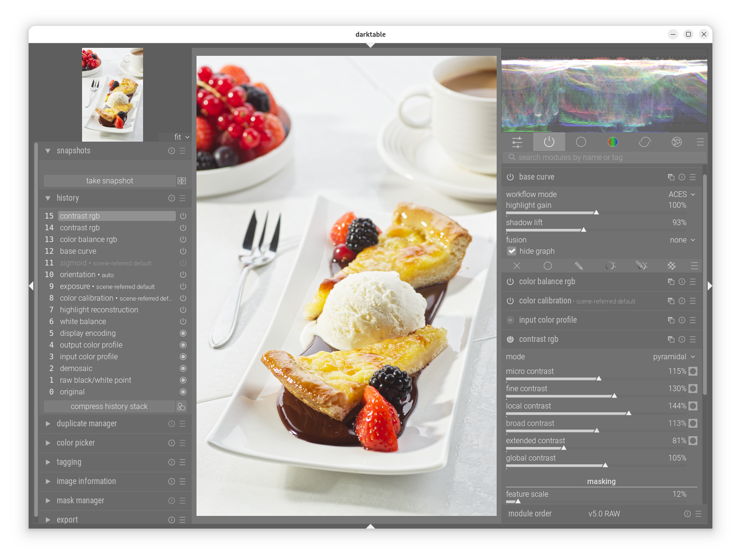Screen dimensions: 741x560
Task: Open the base modules group tab
Action: (x=581, y=142)
